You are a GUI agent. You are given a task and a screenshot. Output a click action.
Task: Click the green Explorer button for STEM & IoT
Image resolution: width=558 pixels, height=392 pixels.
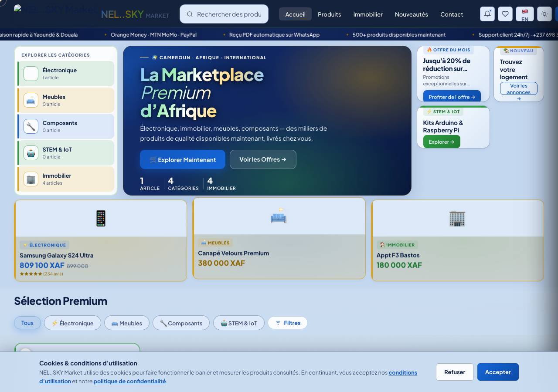point(442,142)
